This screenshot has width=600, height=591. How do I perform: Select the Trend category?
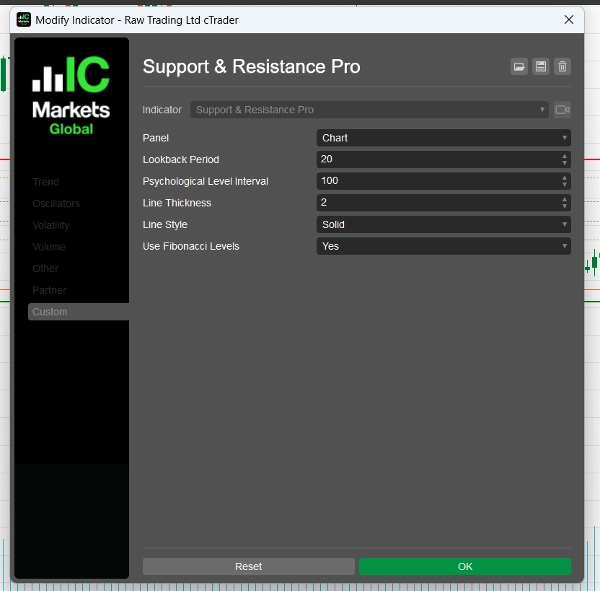pyautogui.click(x=46, y=182)
